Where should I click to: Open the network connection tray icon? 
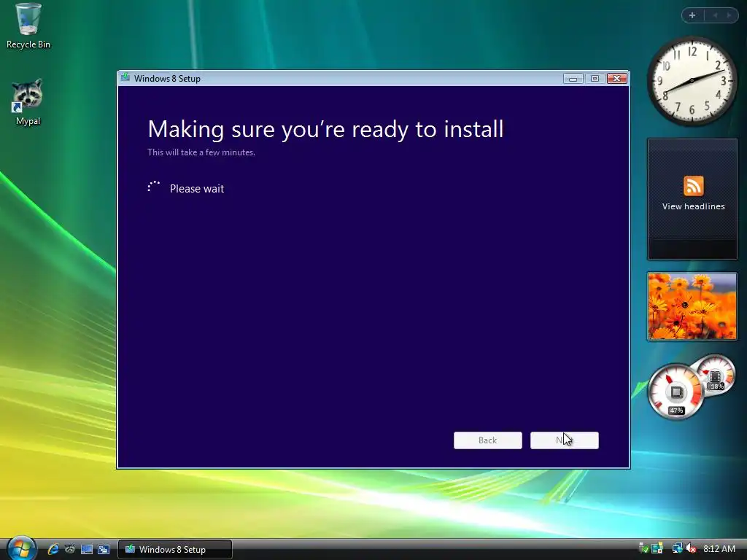[x=677, y=549]
